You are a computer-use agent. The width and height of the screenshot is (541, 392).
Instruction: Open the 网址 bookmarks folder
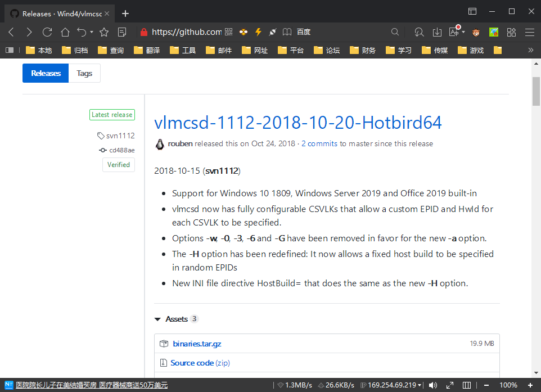(255, 51)
